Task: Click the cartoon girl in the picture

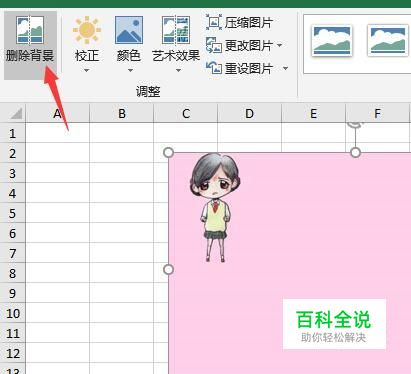Action: (215, 207)
